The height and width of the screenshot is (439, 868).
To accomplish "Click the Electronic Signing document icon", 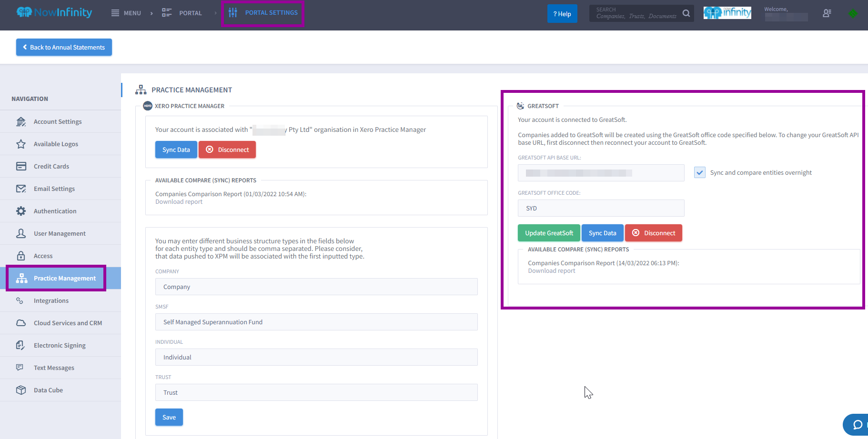I will pyautogui.click(x=20, y=345).
